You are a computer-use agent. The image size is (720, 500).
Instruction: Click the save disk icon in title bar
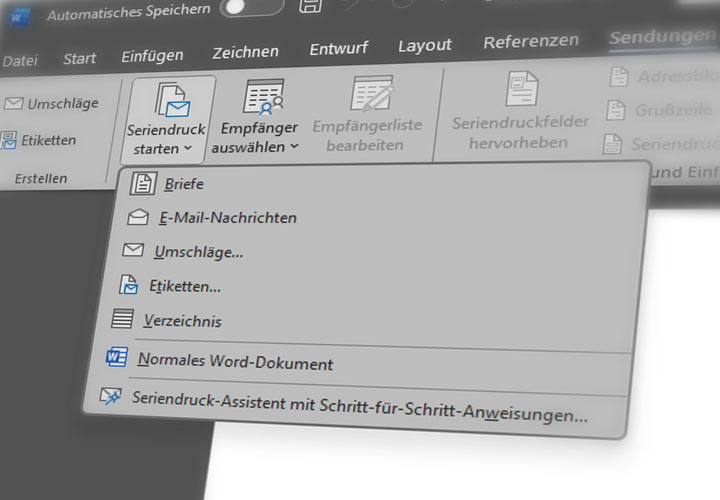310,6
